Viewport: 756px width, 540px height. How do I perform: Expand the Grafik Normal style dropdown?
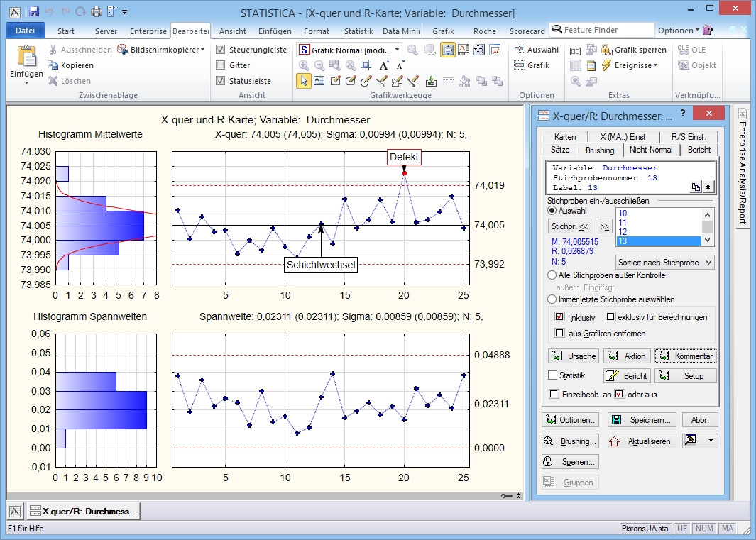click(397, 50)
